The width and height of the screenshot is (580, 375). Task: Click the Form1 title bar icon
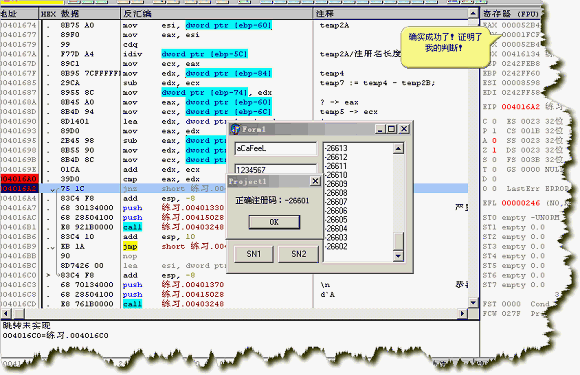point(235,129)
